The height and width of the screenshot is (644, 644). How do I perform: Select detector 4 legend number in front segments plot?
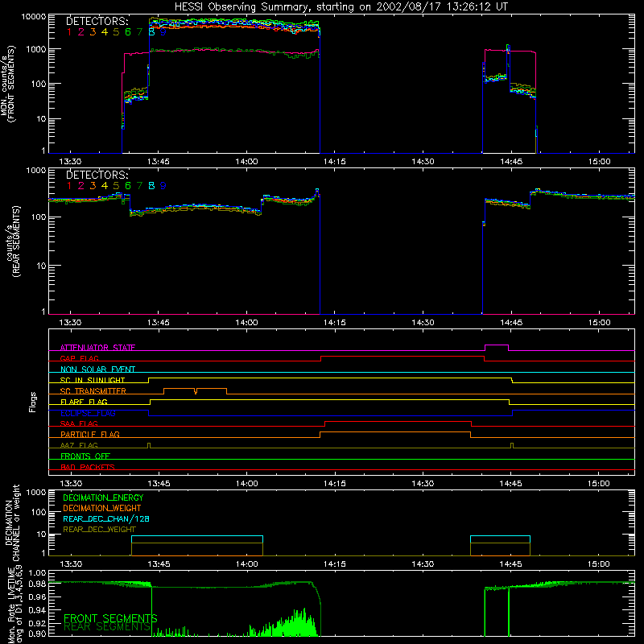pos(105,32)
